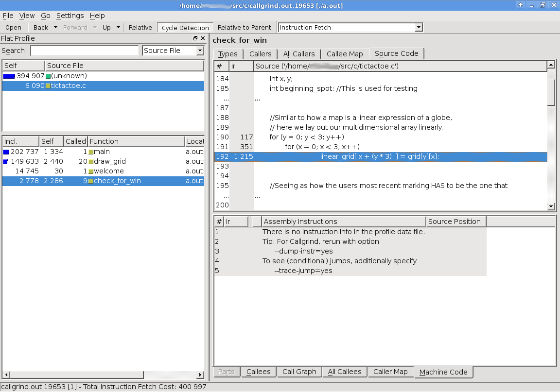Switch to the Parts tab
This screenshot has width=560, height=392.
(x=227, y=372)
